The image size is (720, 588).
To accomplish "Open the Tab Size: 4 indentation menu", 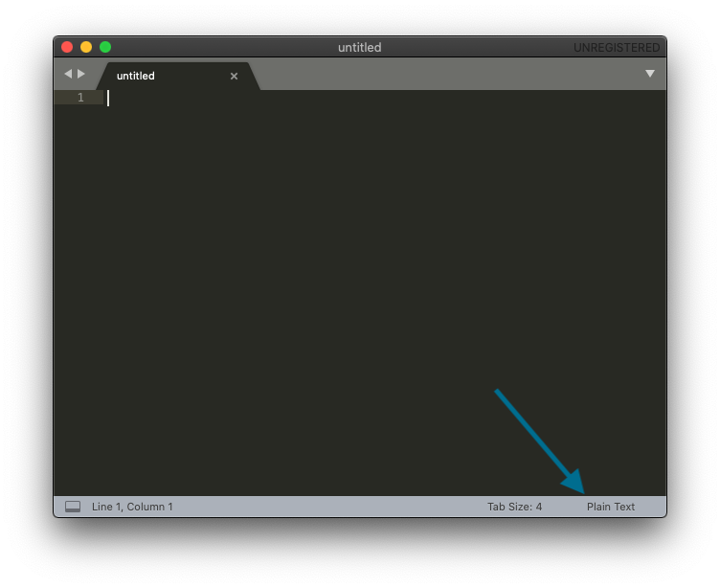I will pos(514,507).
